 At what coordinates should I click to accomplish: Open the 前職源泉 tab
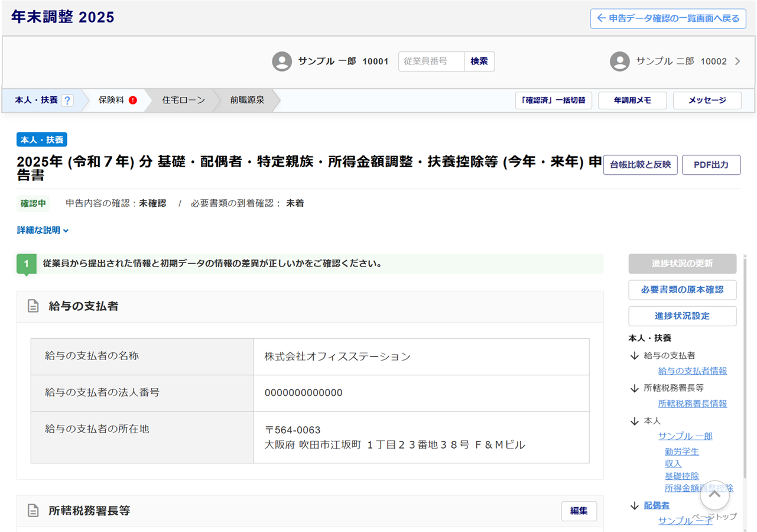coord(247,100)
